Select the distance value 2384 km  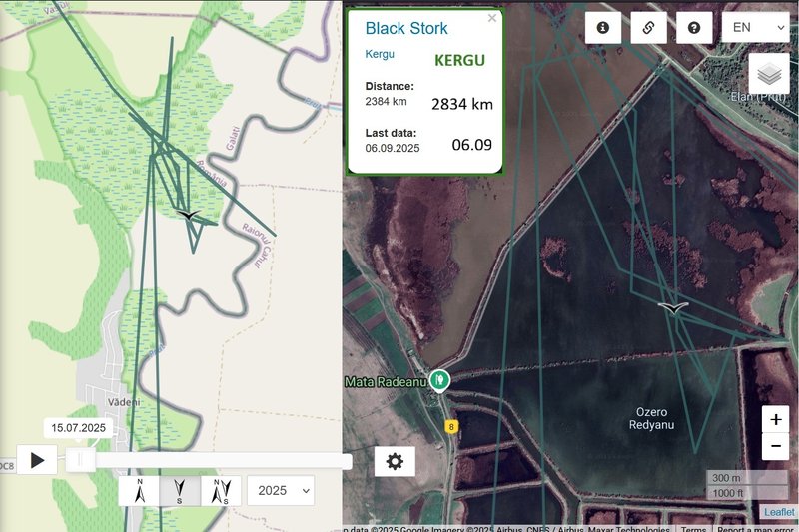click(386, 101)
